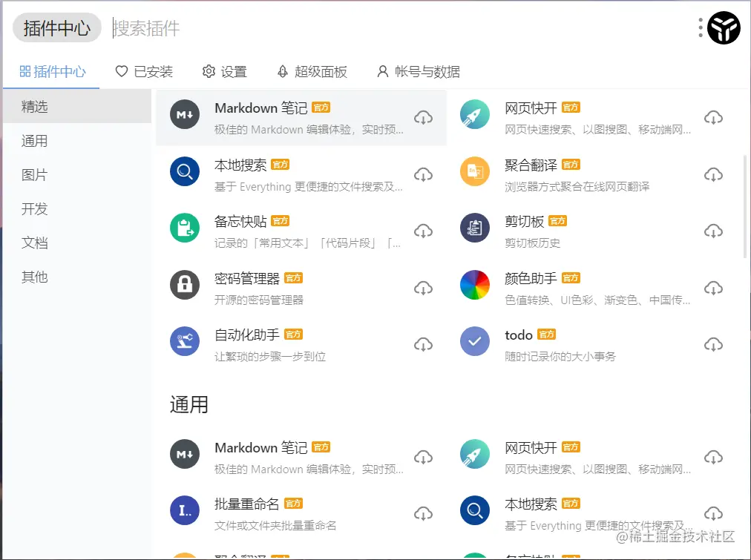This screenshot has height=560, width=751.
Task: Download 本地搜索 in the 精选 list
Action: pyautogui.click(x=424, y=174)
